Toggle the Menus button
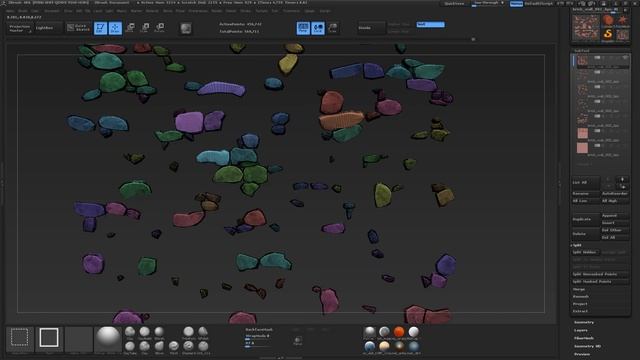 click(x=516, y=4)
